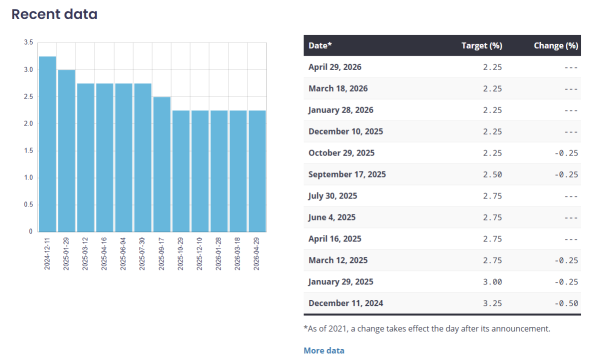This screenshot has height=361, width=604.
Task: Click the chart bar for 2025-12-10
Action: [200, 171]
